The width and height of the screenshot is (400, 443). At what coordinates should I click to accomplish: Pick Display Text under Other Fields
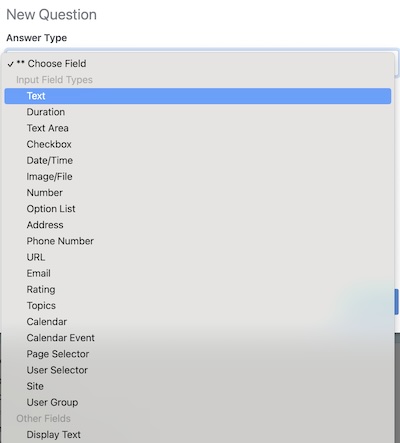coord(198,435)
